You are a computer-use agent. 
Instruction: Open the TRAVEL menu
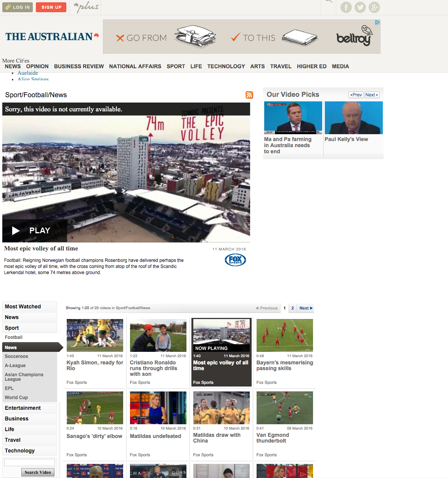tap(281, 66)
